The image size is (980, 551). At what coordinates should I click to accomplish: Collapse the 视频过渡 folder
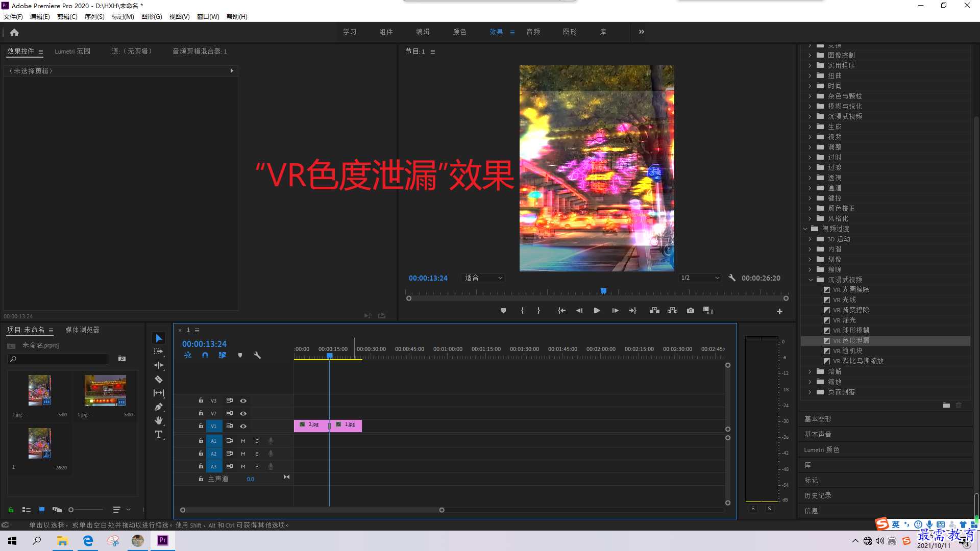[x=805, y=229]
